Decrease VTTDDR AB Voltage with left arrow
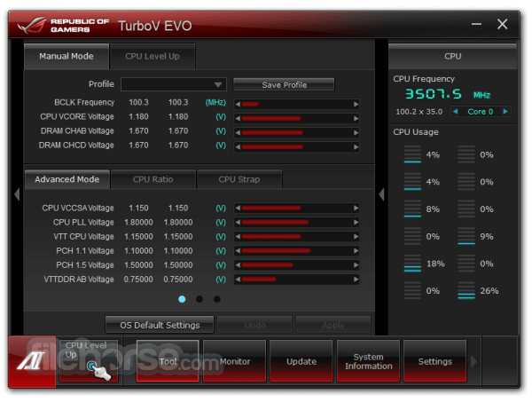This screenshot has width=532, height=402. point(238,280)
